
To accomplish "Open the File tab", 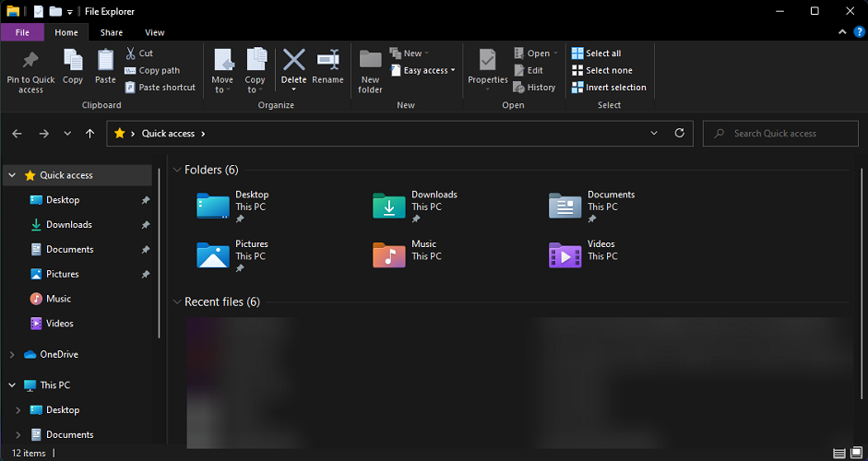I will [22, 32].
